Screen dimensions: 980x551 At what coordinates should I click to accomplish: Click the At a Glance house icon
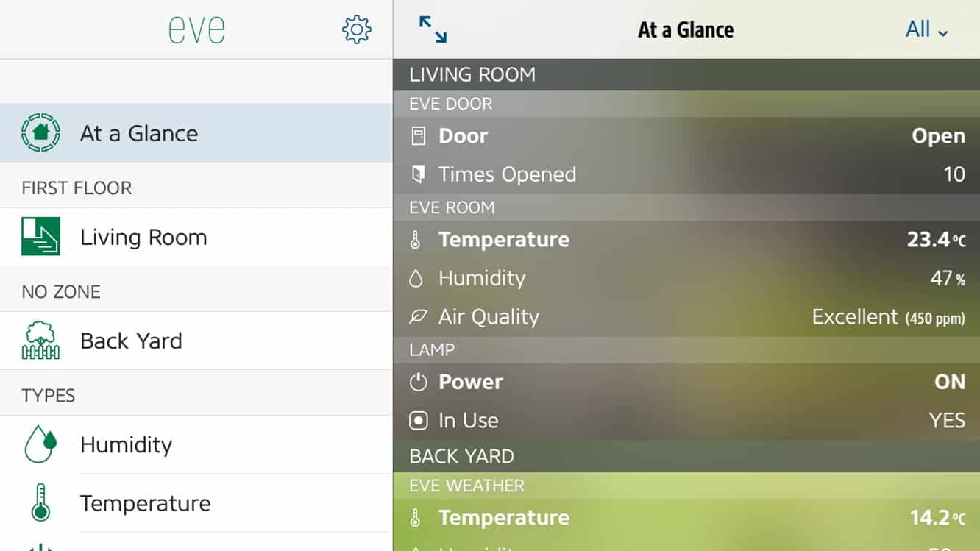(x=40, y=133)
